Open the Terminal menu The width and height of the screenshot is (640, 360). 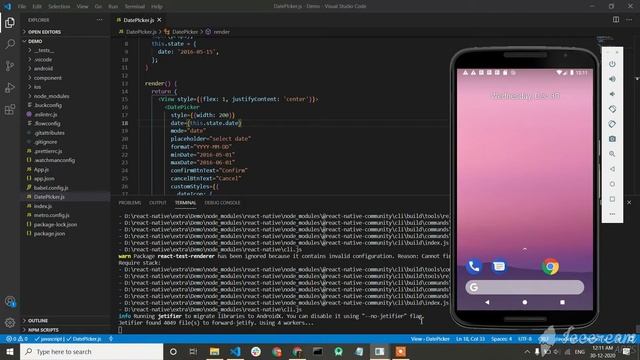click(x=134, y=7)
